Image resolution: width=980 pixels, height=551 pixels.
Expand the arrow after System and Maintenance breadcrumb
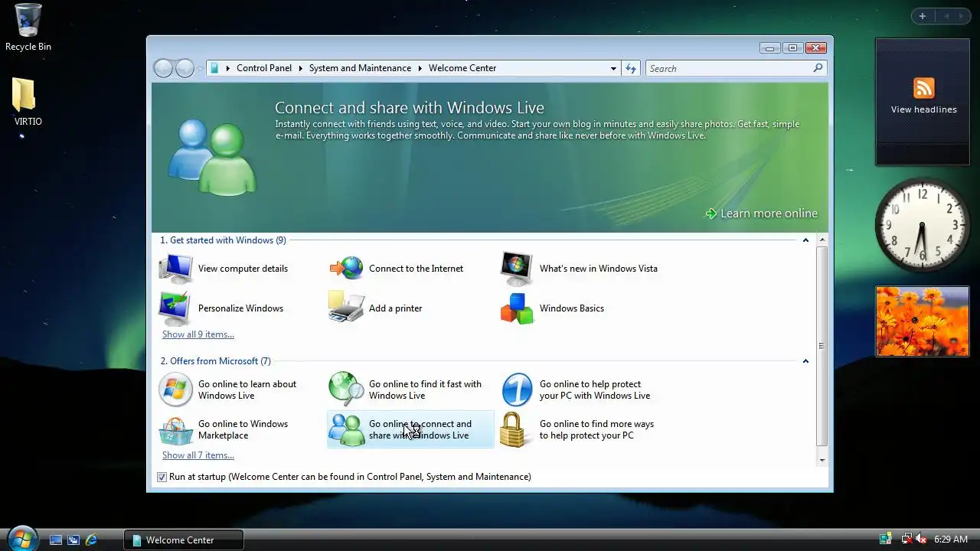420,68
